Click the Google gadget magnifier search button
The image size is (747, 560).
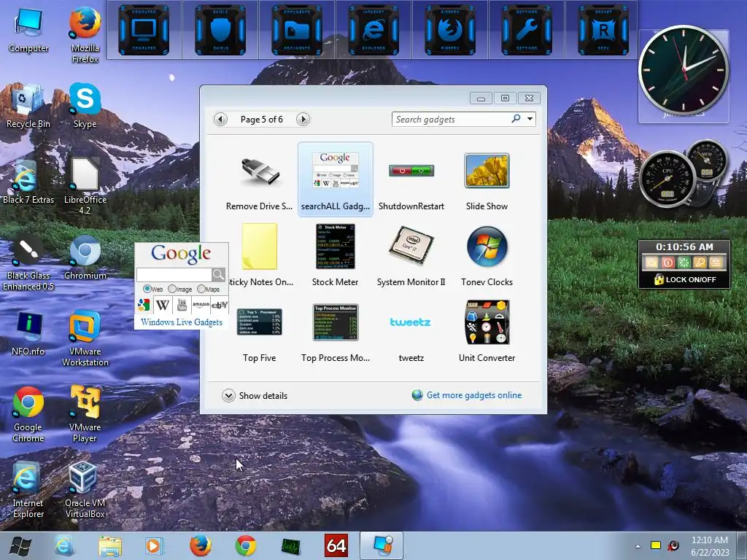218,275
